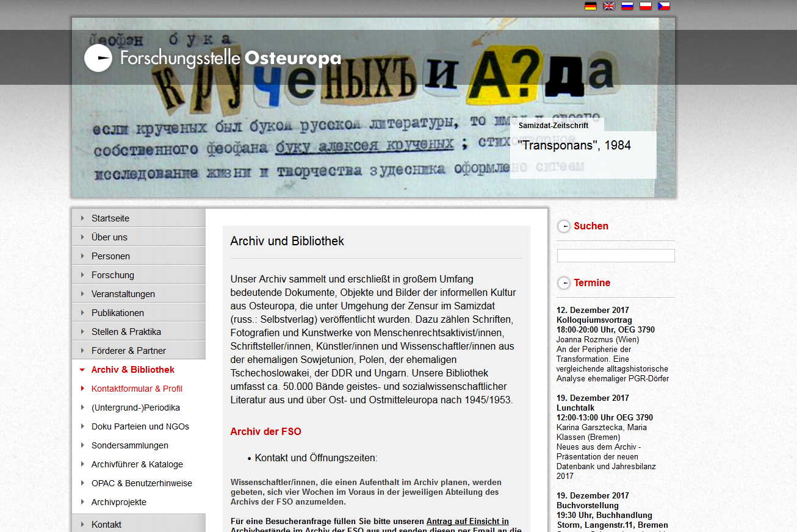
Task: Click the arrow beside Über uns
Action: [x=82, y=237]
